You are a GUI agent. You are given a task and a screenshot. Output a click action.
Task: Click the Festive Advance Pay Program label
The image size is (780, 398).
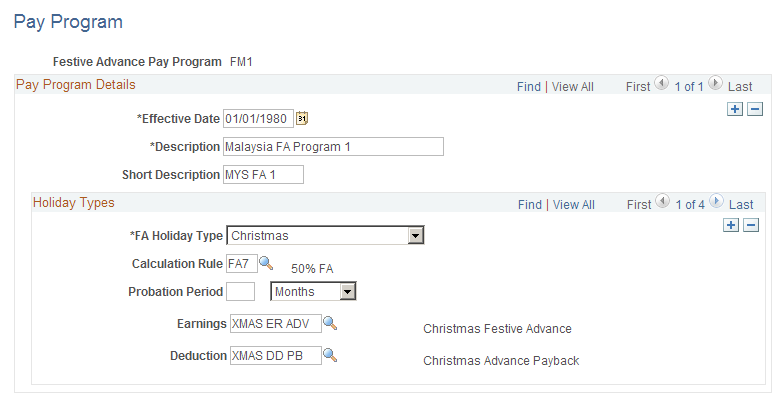[x=137, y=62]
